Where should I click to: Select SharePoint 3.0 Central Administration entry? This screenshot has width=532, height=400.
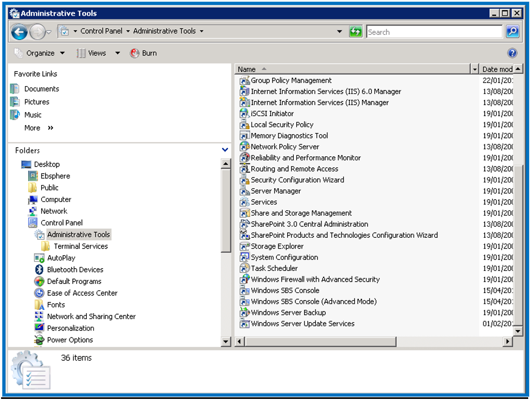[x=309, y=224]
